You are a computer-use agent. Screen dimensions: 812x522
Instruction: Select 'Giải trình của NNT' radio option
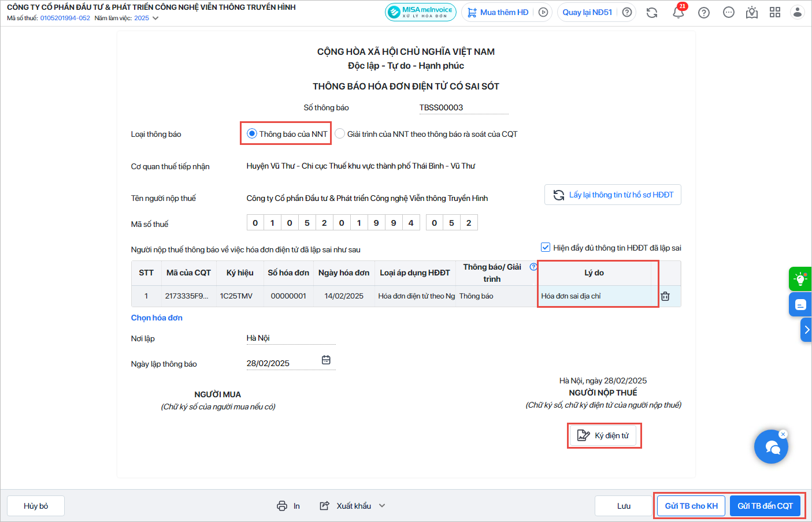coord(340,134)
